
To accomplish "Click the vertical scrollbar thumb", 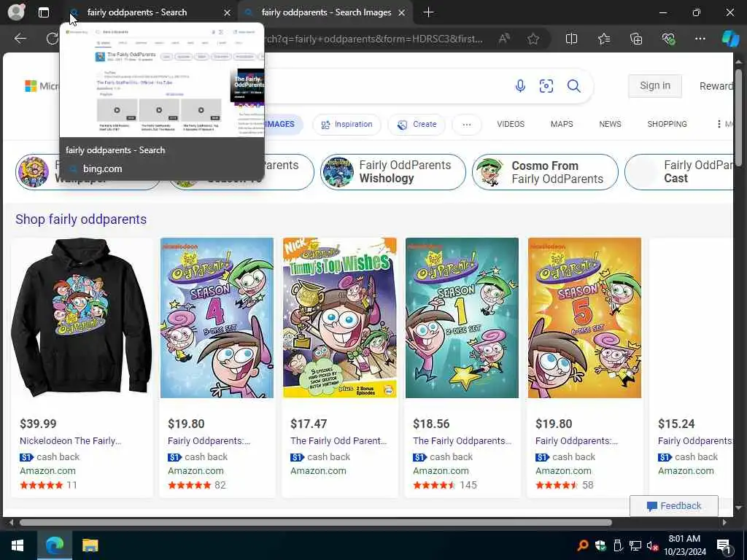I will pos(738,118).
